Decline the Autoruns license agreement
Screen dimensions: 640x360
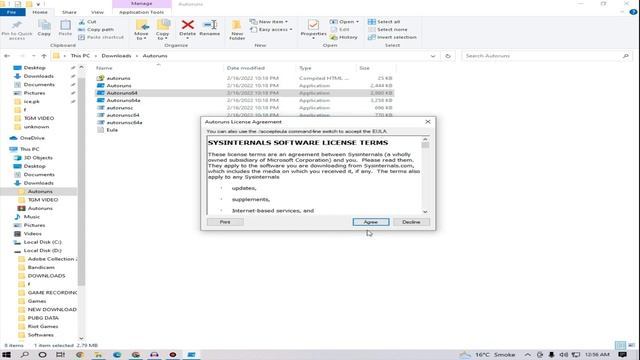pos(411,222)
